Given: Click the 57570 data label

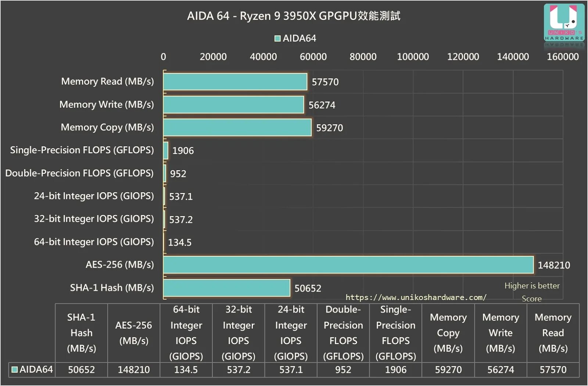Looking at the screenshot, I should coord(325,82).
